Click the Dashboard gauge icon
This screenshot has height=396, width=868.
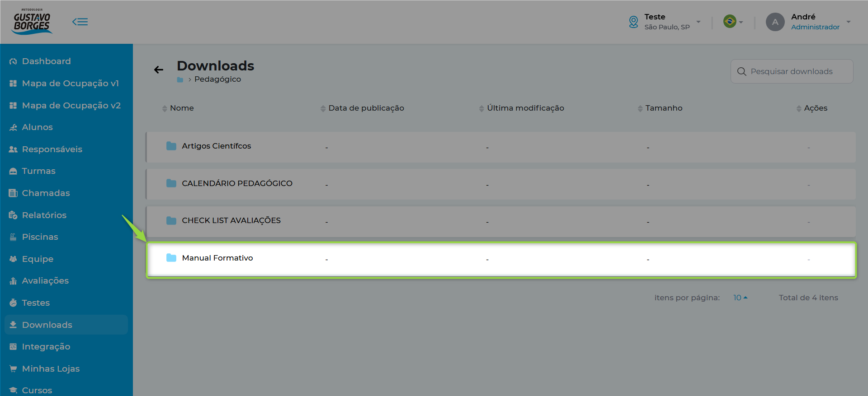click(13, 61)
